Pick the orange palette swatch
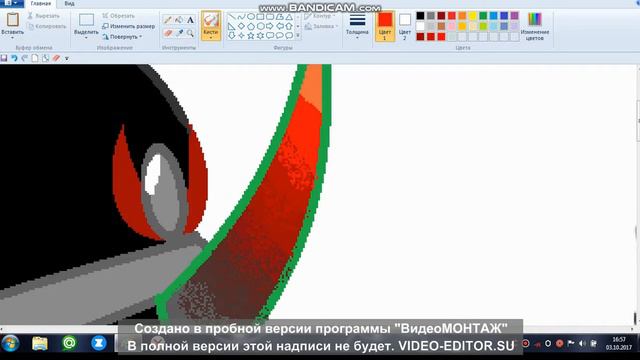Viewport: 640px width, 360px height. coord(462,16)
